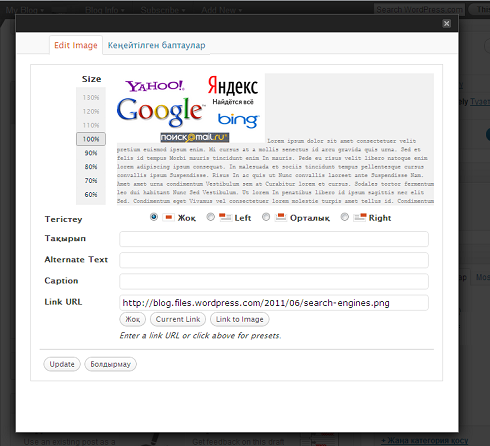
Task: Click the Update button
Action: (x=62, y=364)
